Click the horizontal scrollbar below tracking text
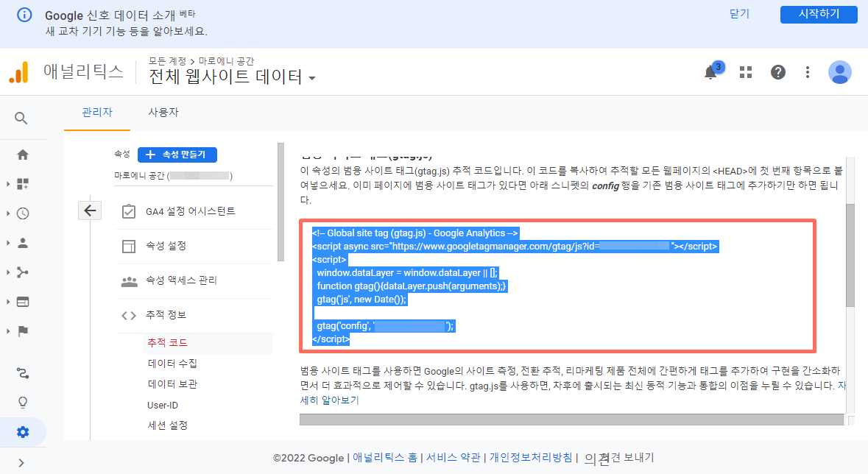This screenshot has height=474, width=868. [571, 420]
